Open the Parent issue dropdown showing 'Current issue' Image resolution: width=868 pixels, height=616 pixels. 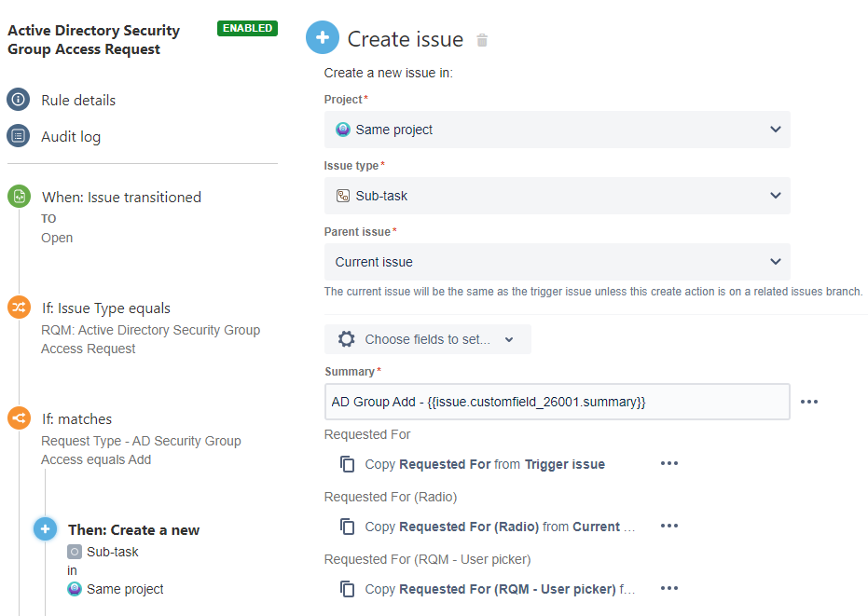(x=555, y=262)
